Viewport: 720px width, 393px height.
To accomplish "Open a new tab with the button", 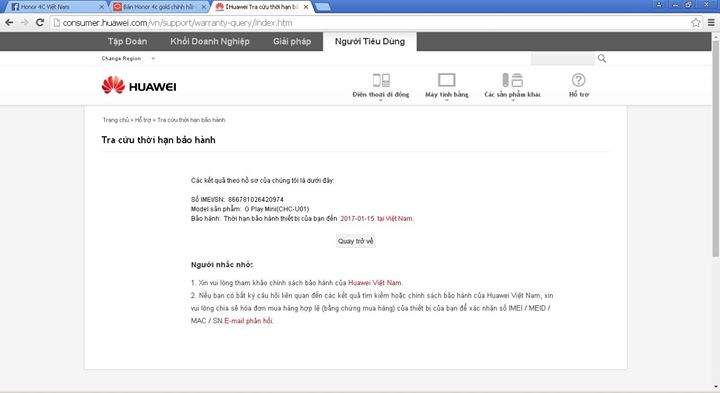I will click(x=323, y=7).
